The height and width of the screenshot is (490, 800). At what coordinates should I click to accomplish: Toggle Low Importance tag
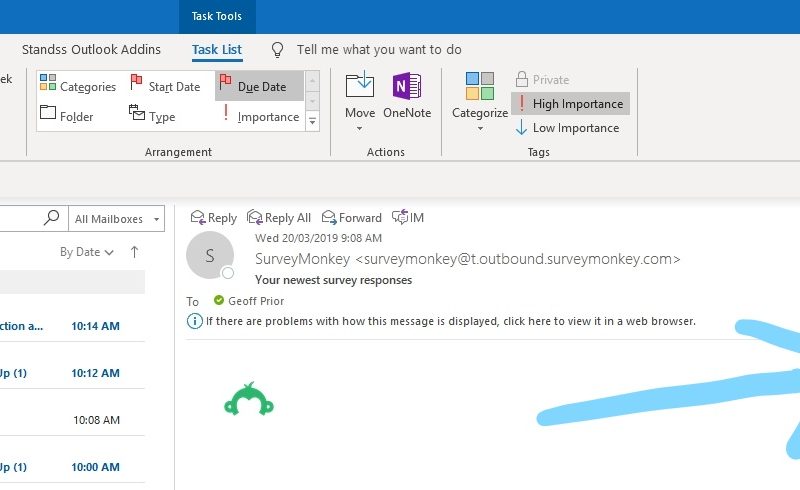tap(567, 128)
